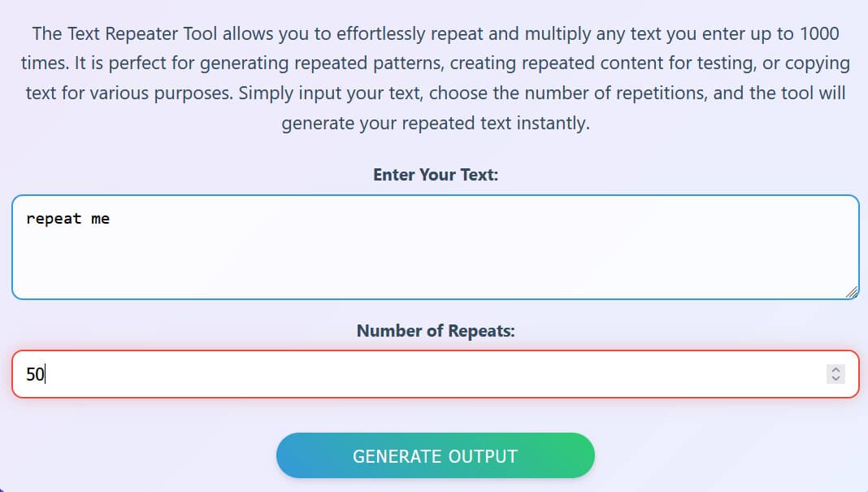Click the blue left edge of Generate Output

293,455
